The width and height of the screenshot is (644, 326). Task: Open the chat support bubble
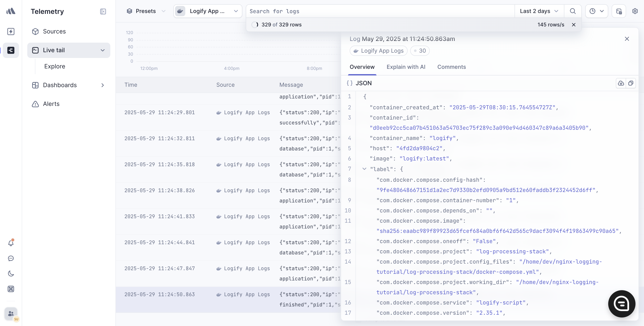click(621, 303)
